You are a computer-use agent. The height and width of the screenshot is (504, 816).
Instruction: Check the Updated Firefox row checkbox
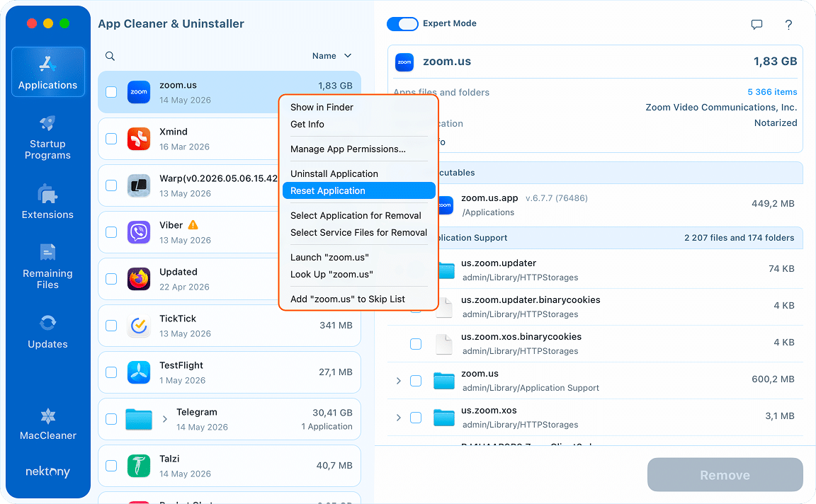click(111, 279)
